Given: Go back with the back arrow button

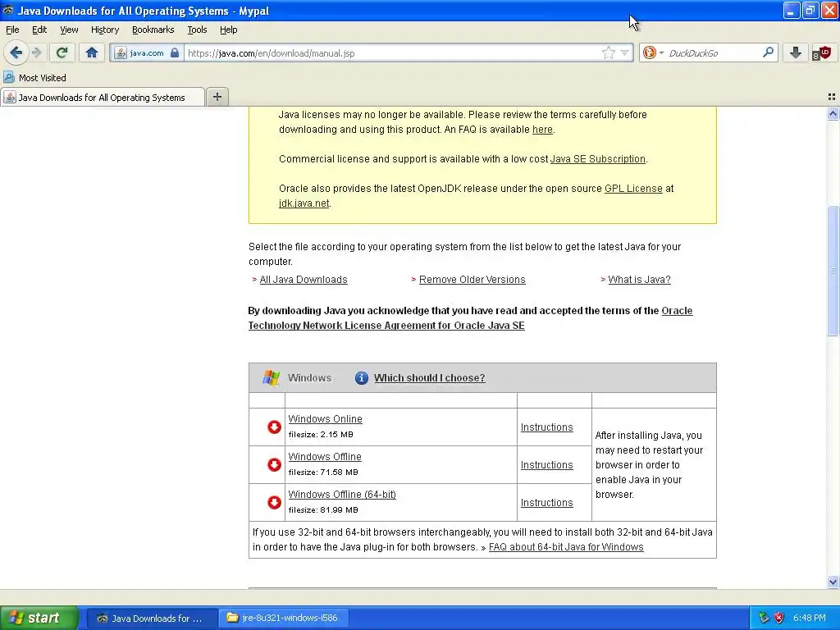Looking at the screenshot, I should (16, 52).
